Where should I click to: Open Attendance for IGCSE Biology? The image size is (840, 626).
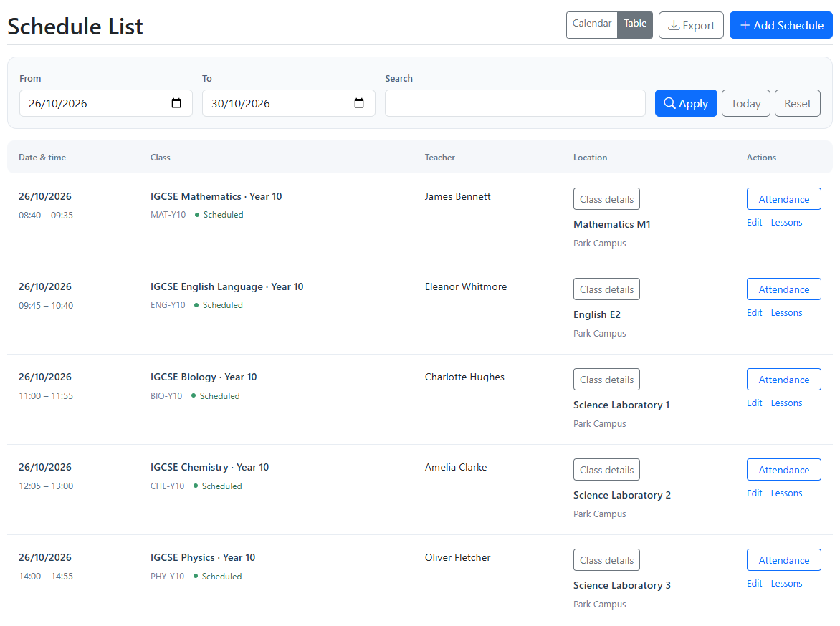click(784, 380)
